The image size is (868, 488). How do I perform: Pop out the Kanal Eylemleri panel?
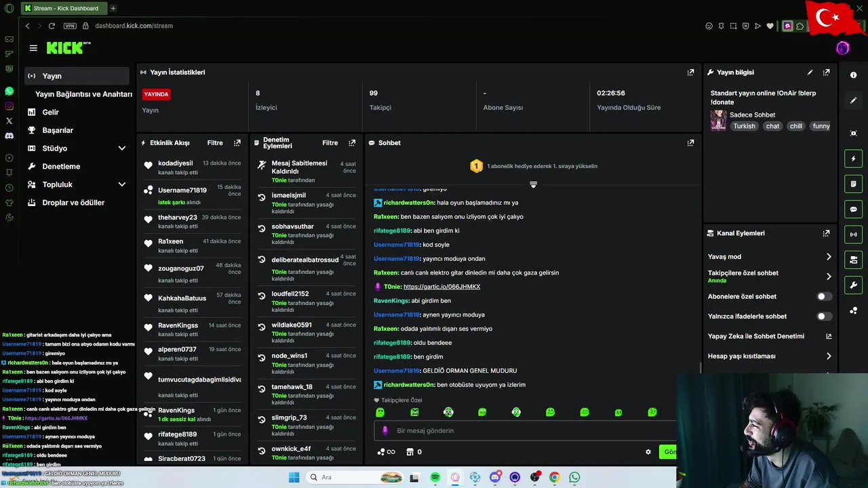(826, 233)
